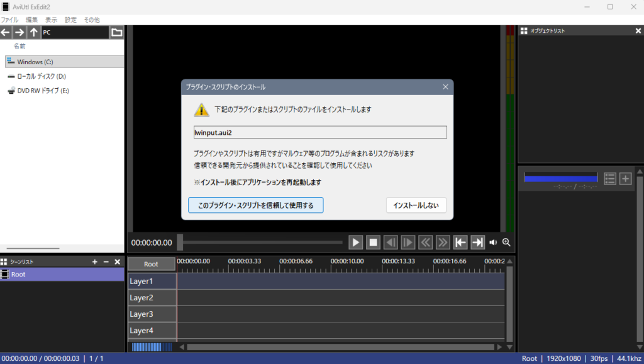Go back in the file browser

[x=6, y=32]
